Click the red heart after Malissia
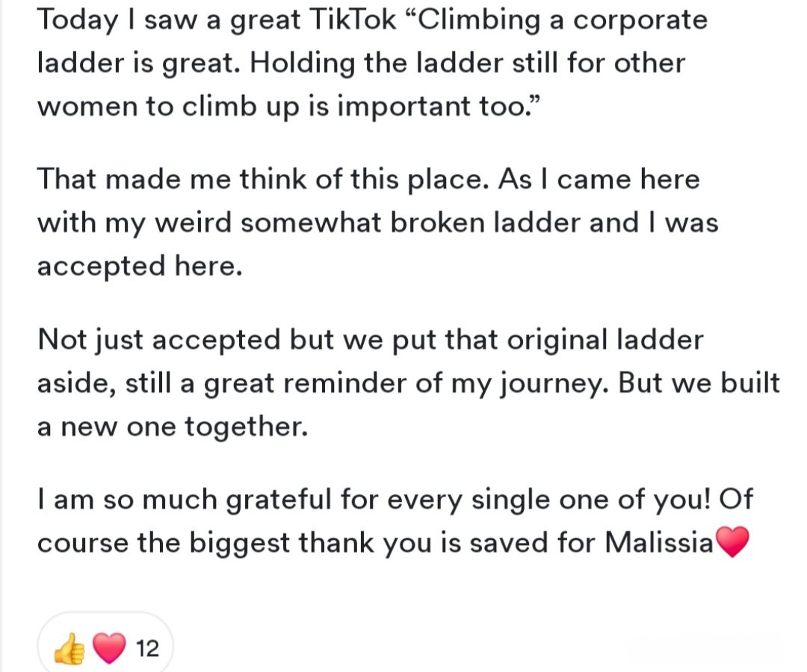 tap(731, 542)
